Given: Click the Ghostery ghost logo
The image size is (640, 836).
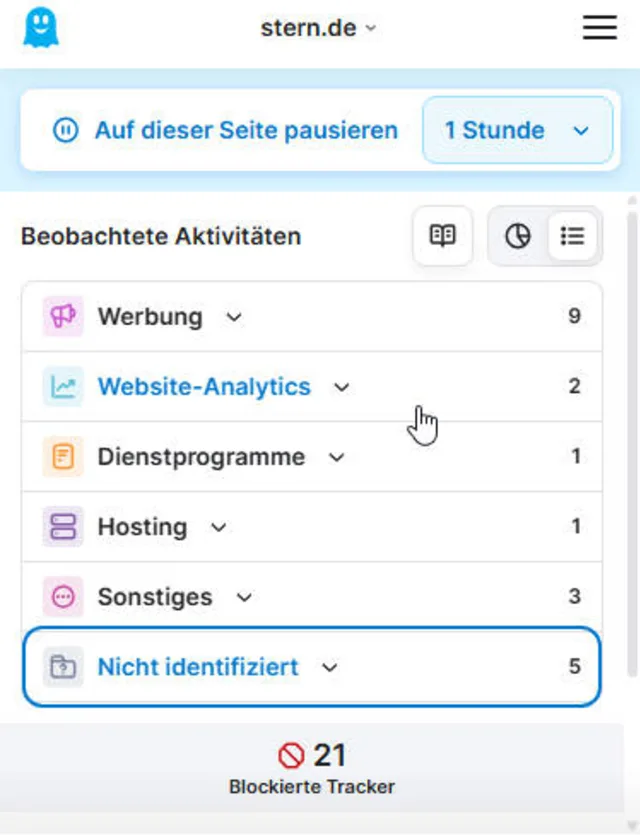Looking at the screenshot, I should pos(41,28).
